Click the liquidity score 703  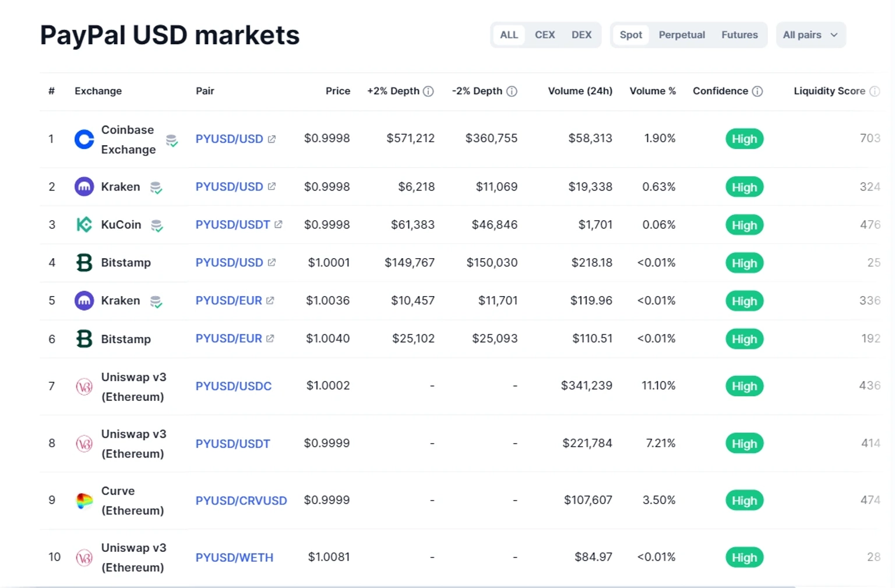pos(870,138)
